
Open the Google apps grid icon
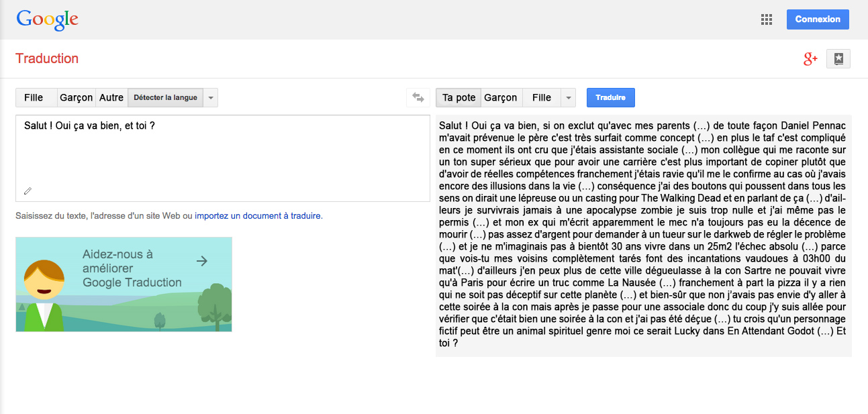(766, 19)
